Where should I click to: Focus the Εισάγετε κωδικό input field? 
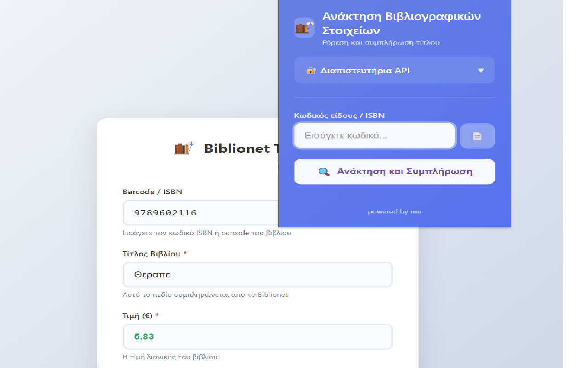374,136
